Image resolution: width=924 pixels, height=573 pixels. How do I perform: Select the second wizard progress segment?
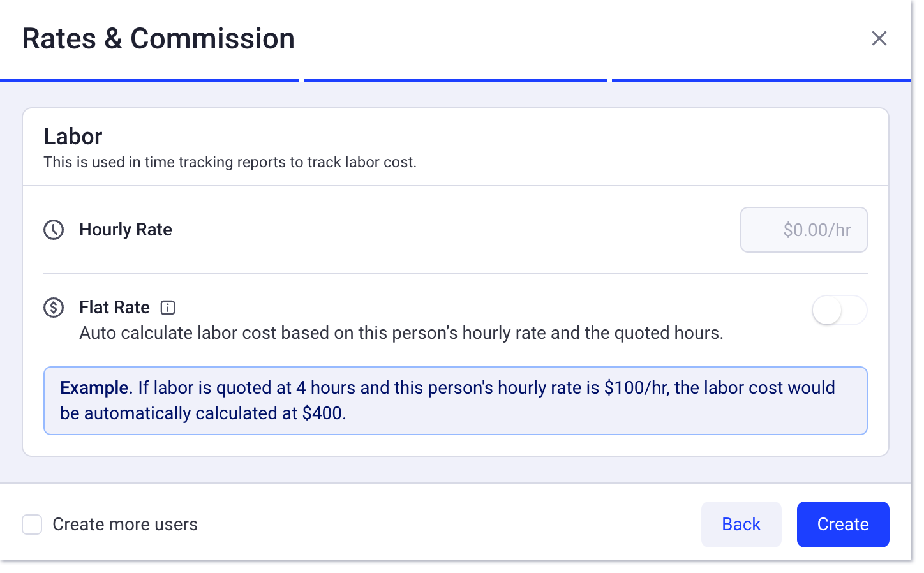tap(455, 80)
